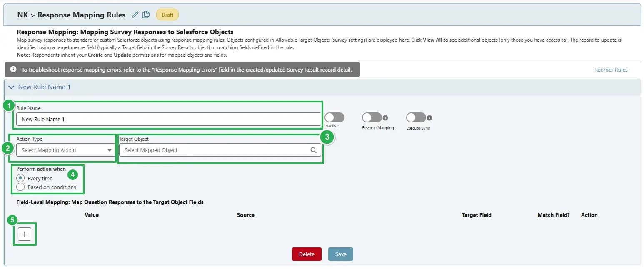This screenshot has width=644, height=269.
Task: Open the Select Mapping Action dropdown
Action: [65, 150]
